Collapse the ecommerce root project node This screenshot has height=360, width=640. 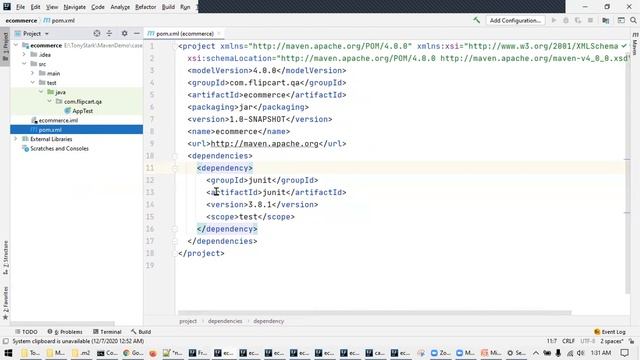(16, 45)
